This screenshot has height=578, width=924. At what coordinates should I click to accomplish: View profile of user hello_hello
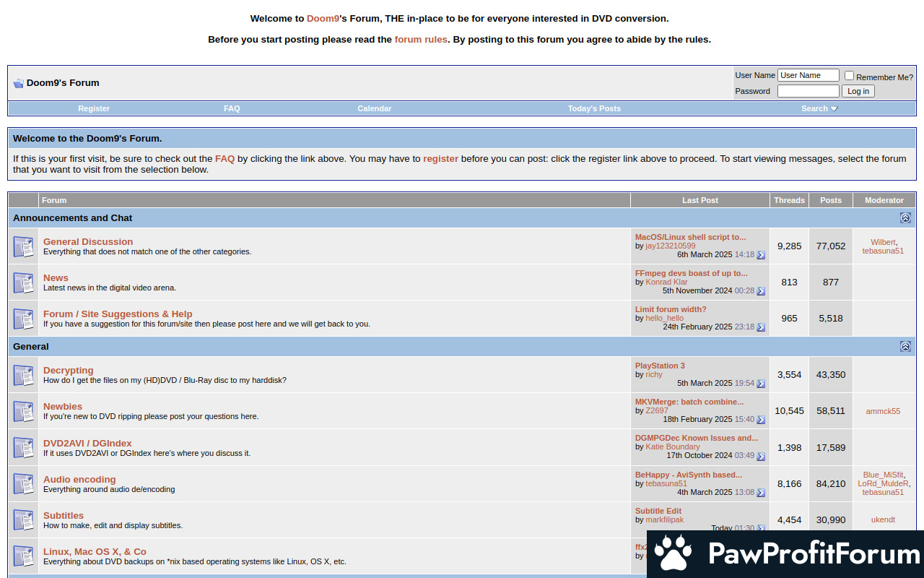click(664, 318)
